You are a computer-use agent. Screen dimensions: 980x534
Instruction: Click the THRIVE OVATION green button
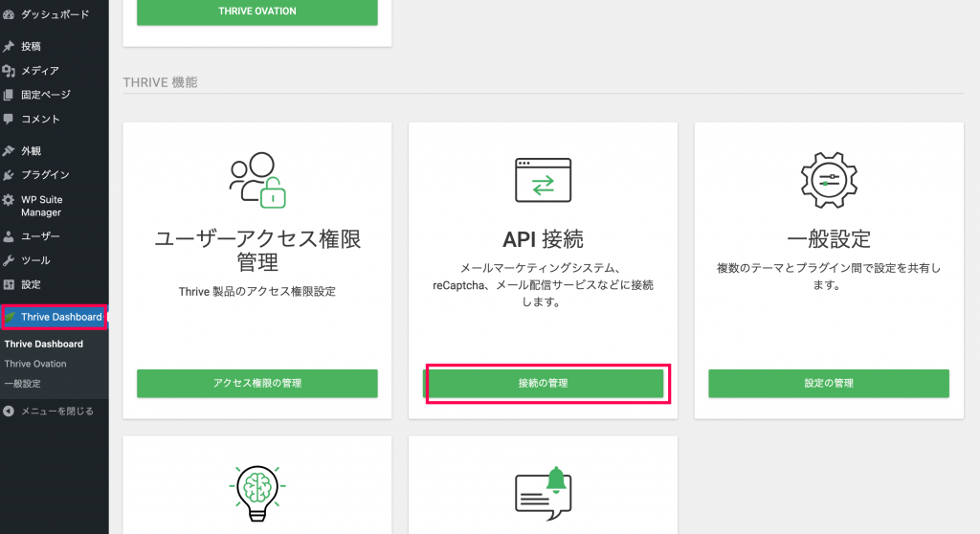click(257, 11)
